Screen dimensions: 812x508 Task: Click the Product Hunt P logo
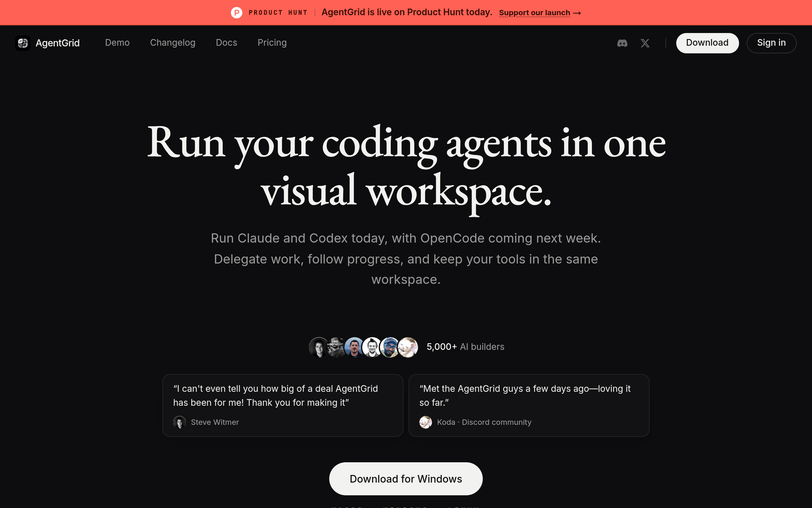(x=237, y=13)
